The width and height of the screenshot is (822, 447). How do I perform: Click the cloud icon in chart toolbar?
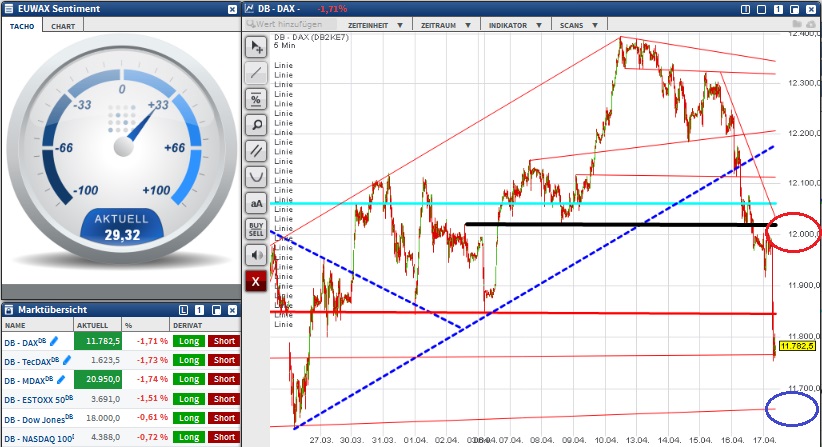(x=812, y=24)
